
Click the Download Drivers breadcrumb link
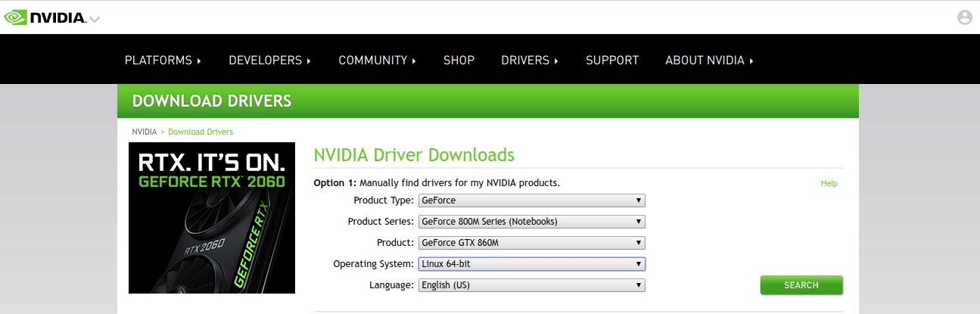coord(201,132)
